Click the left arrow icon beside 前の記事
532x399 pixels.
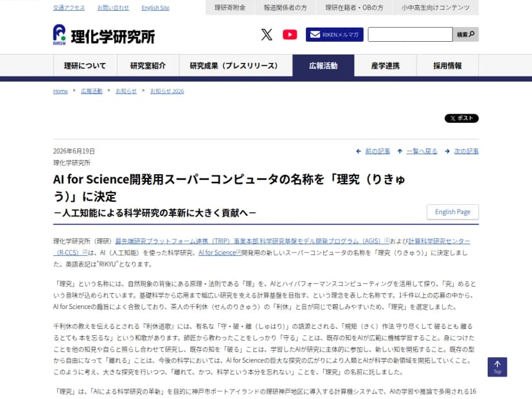359,151
